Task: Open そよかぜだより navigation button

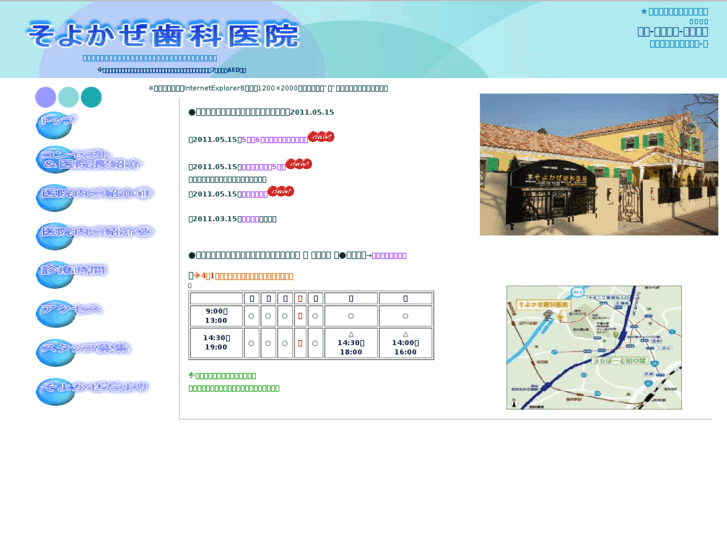Action: click(x=93, y=389)
